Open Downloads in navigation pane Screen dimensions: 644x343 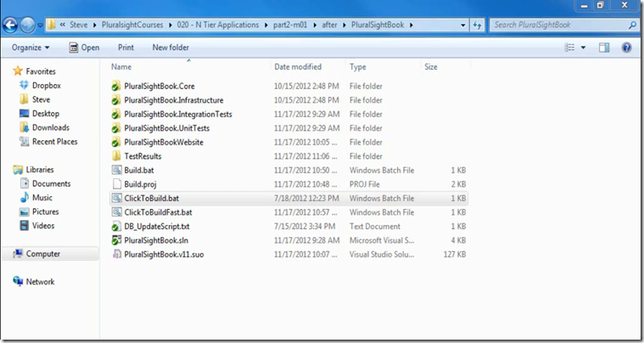click(x=51, y=127)
